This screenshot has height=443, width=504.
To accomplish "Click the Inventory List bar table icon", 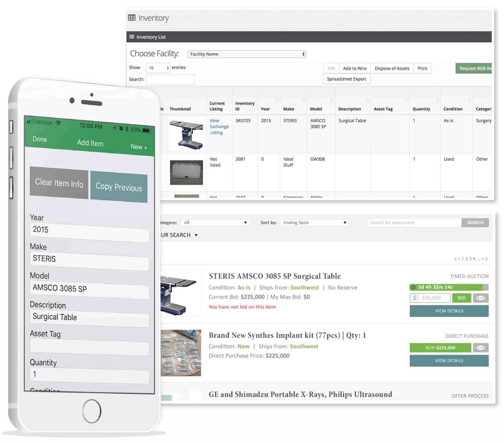I will click(x=132, y=37).
